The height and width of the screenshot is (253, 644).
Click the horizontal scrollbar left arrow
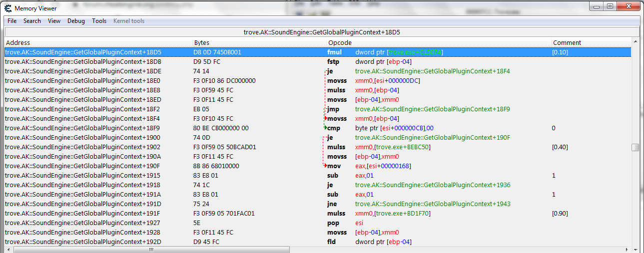click(x=8, y=250)
